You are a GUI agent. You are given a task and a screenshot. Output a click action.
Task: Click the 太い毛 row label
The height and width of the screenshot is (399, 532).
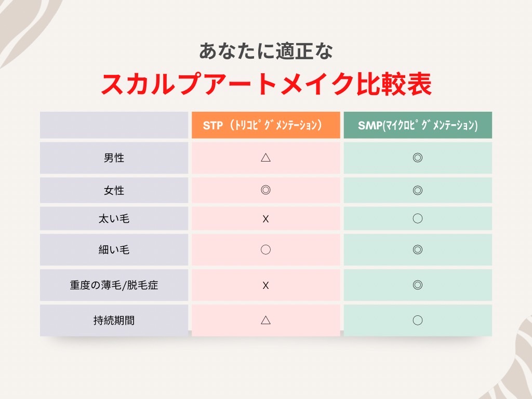[114, 219]
